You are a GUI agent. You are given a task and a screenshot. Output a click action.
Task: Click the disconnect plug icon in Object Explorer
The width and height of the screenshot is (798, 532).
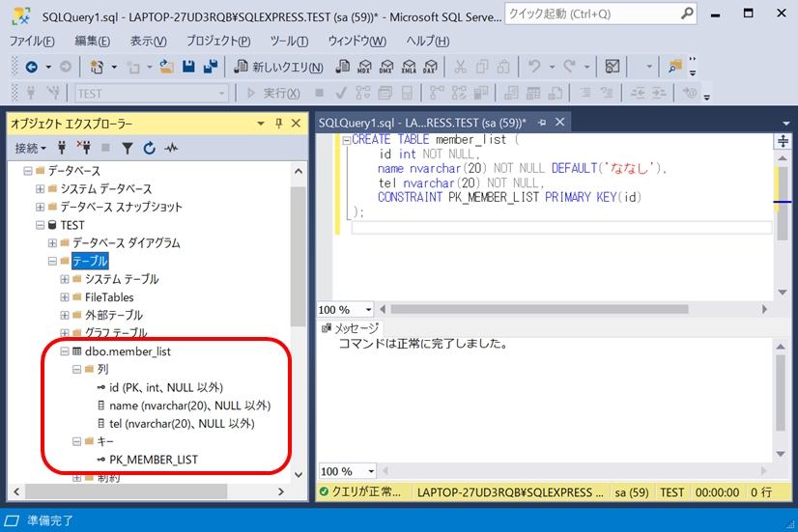[84, 148]
